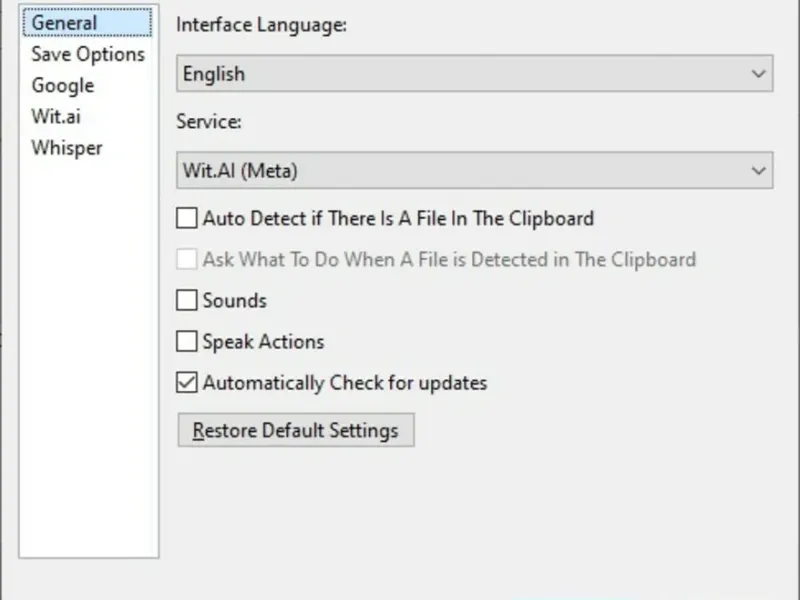This screenshot has height=600, width=800.
Task: Open the Wit.ai settings page
Action: tap(55, 116)
